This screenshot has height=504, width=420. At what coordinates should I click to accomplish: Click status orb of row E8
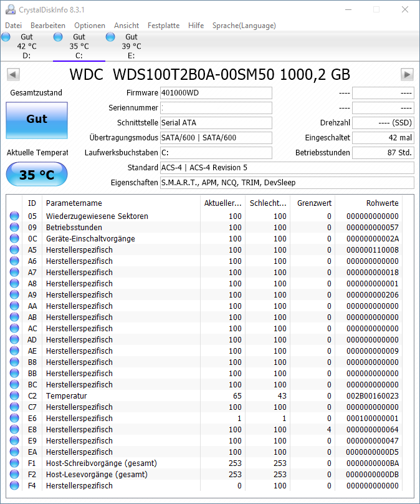pos(14,429)
